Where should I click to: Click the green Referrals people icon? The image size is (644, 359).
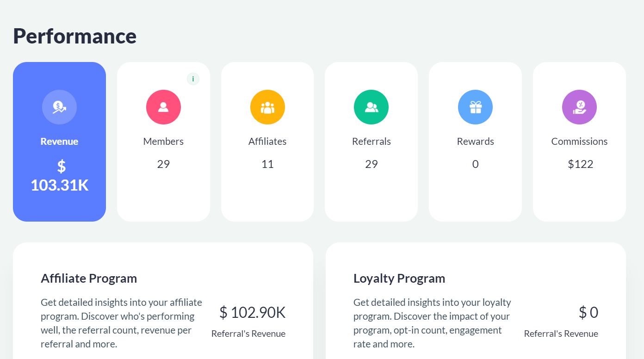click(371, 107)
